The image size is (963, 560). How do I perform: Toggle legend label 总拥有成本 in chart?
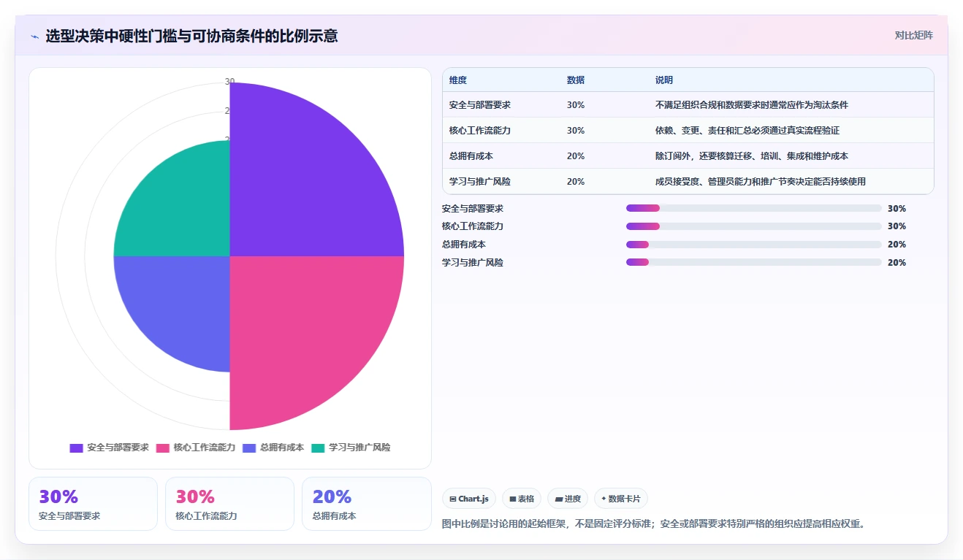click(x=282, y=448)
